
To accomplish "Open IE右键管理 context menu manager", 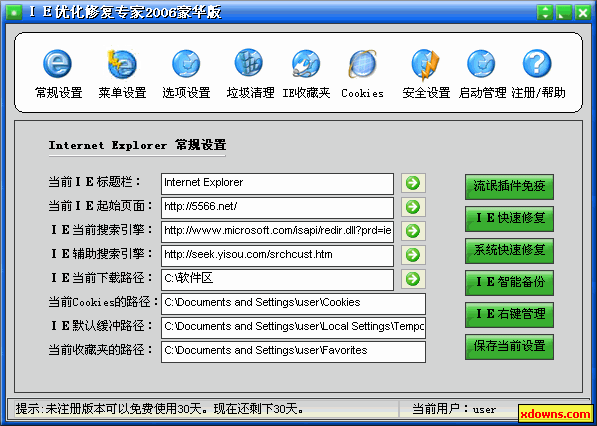I will pyautogui.click(x=509, y=314).
